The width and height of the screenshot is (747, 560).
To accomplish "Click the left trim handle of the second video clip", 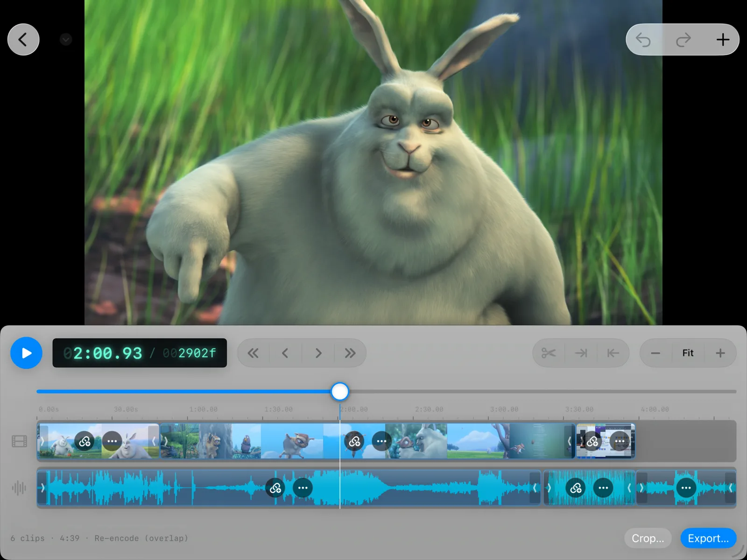I will point(166,441).
